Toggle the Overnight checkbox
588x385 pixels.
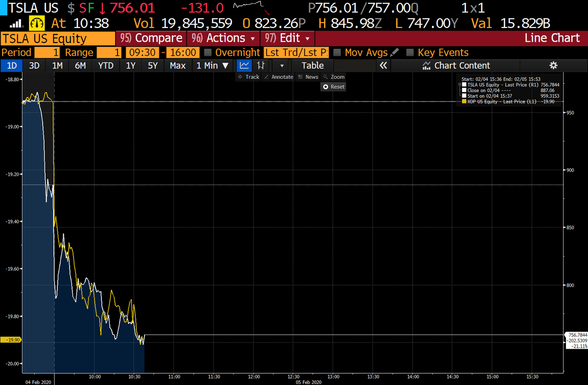(208, 52)
